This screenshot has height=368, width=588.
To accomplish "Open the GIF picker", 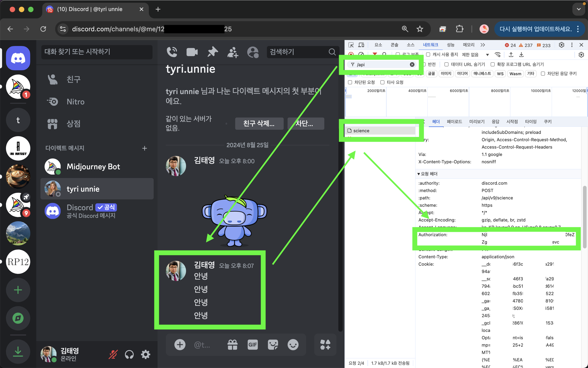I will coord(252,345).
